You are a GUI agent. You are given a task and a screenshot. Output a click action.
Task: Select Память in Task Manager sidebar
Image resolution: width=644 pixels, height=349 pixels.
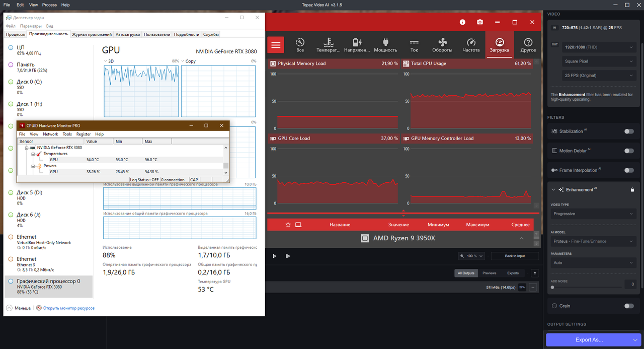(x=48, y=67)
